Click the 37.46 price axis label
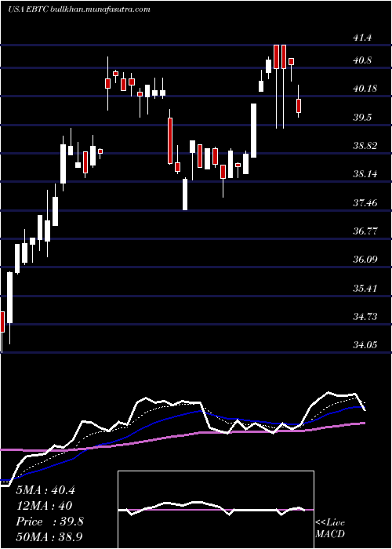Screen dimensions: 392x549 (x=365, y=202)
